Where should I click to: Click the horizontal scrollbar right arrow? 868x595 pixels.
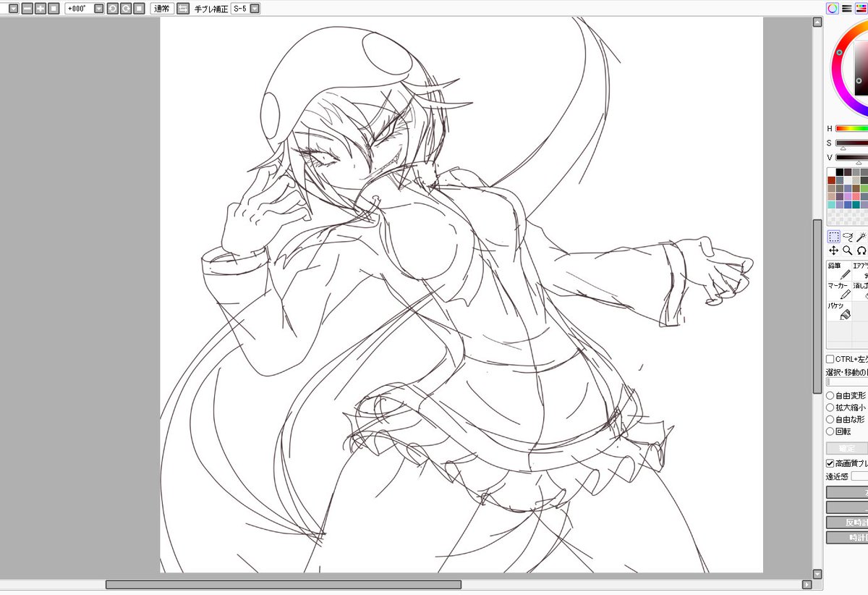tap(807, 584)
